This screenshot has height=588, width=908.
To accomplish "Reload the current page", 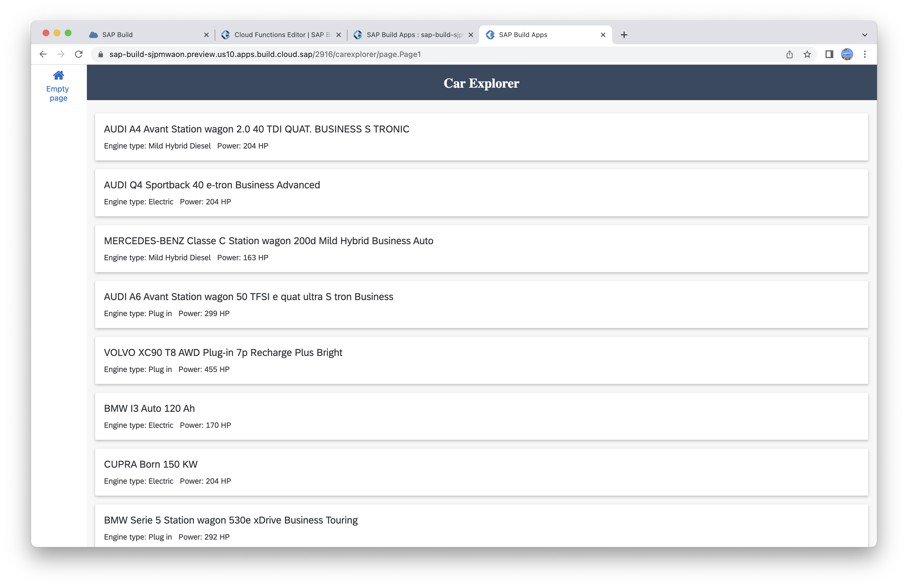I will 79,54.
